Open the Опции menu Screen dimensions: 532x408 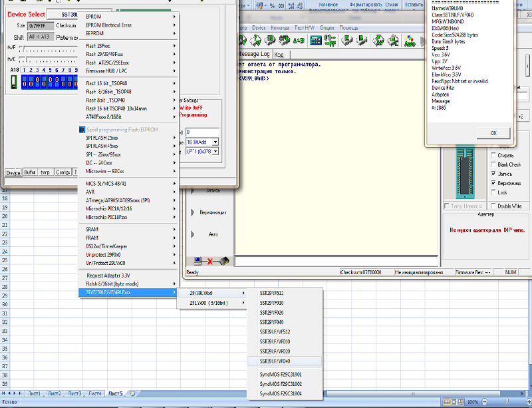(327, 28)
